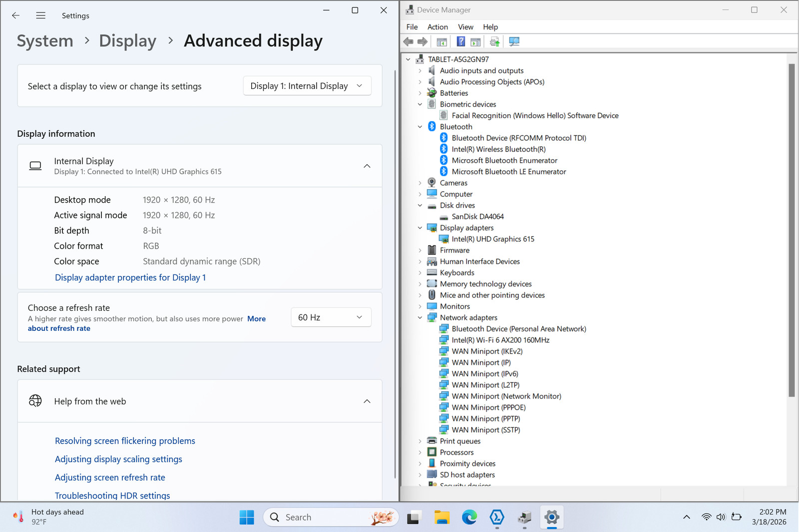799x532 pixels.
Task: Open the Help menu in Device Manager
Action: point(490,27)
